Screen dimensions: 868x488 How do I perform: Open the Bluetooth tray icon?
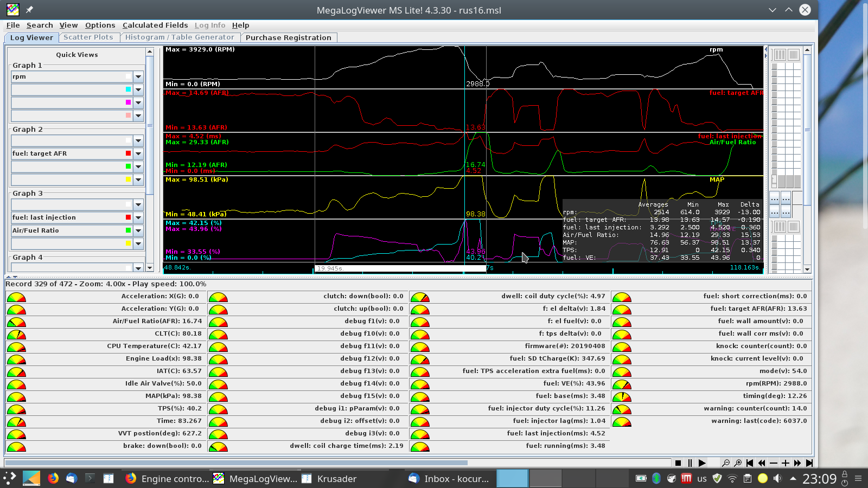(656, 478)
